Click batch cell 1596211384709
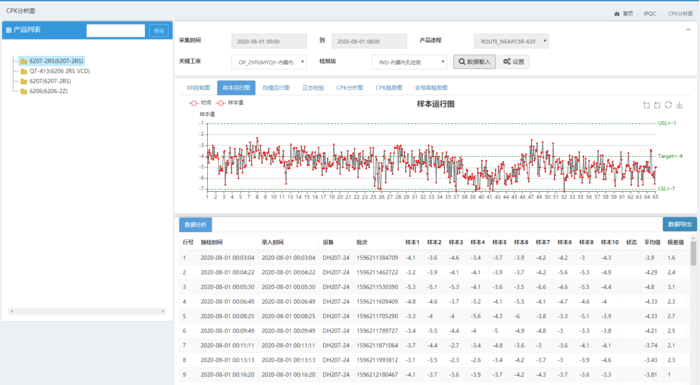Screen dimensions: 700x385 point(377,258)
